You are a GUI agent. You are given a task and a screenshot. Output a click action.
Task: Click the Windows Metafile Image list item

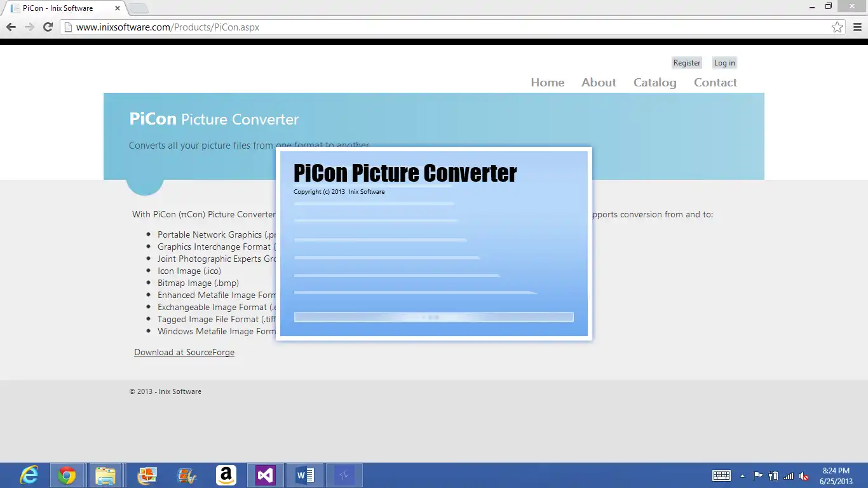click(217, 332)
